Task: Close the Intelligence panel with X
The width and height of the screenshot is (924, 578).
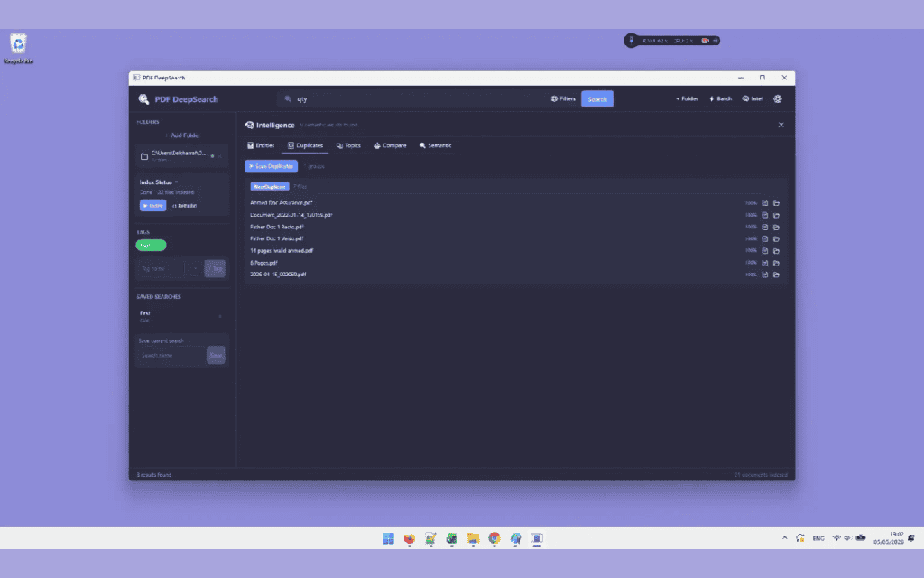Action: 781,125
